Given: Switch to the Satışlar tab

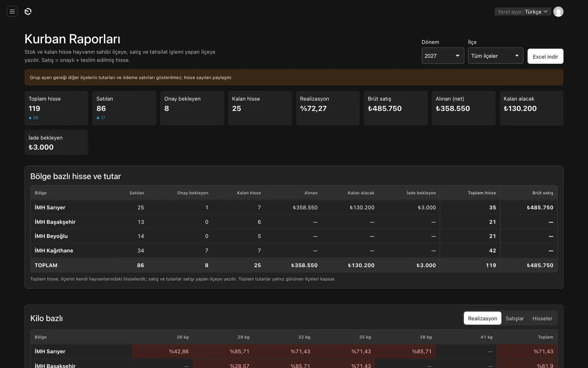Looking at the screenshot, I should click(514, 318).
